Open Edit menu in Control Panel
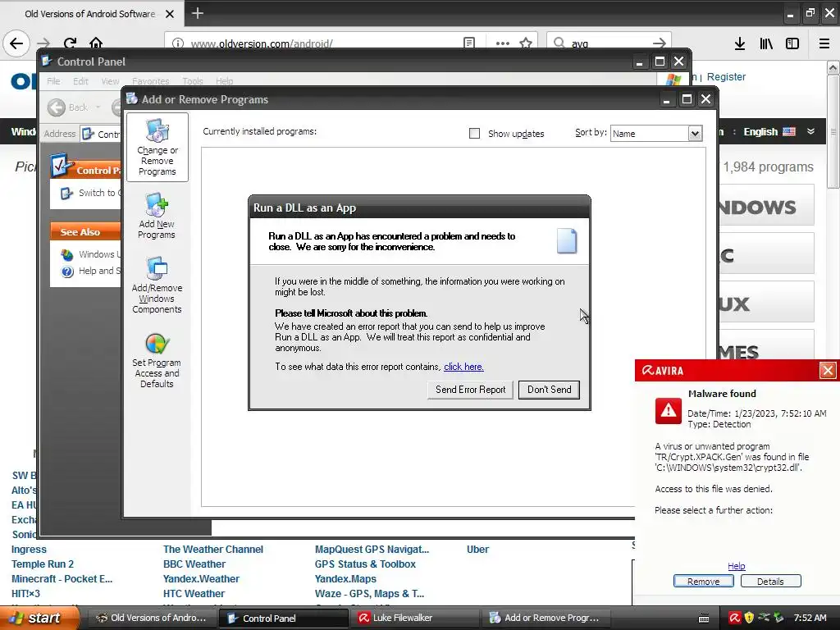The height and width of the screenshot is (630, 840). click(x=81, y=81)
